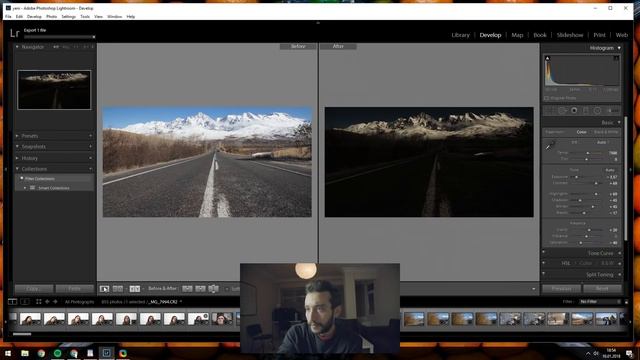Switch to the Book module

[540, 35]
